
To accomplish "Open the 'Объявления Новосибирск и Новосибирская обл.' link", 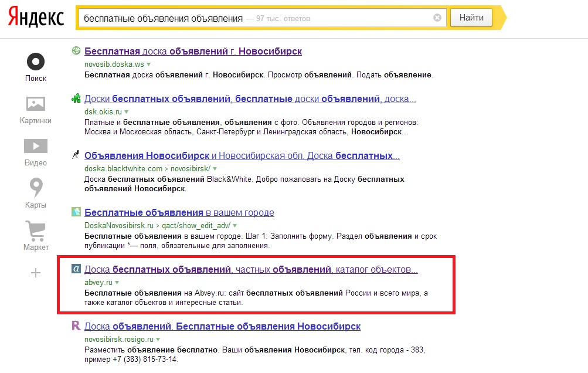I will point(242,156).
